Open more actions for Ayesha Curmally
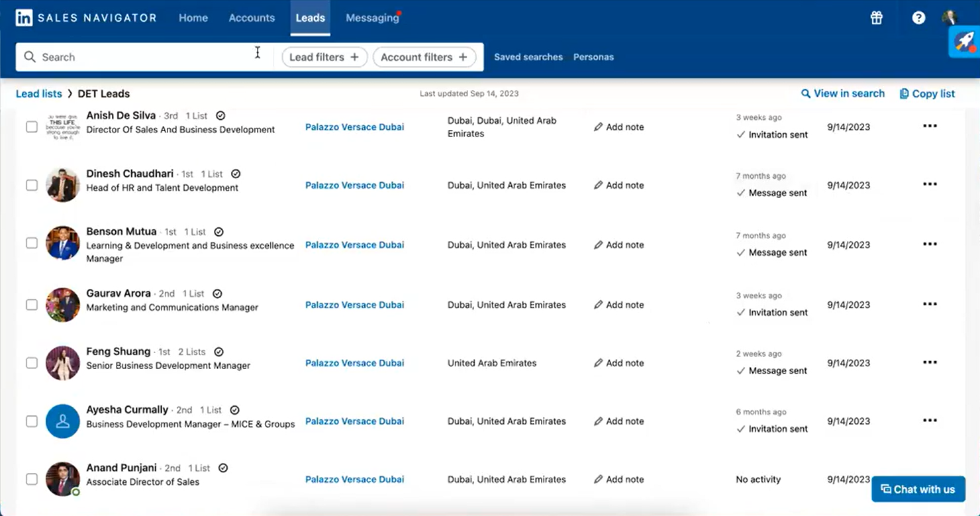This screenshot has height=516, width=980. 930,420
